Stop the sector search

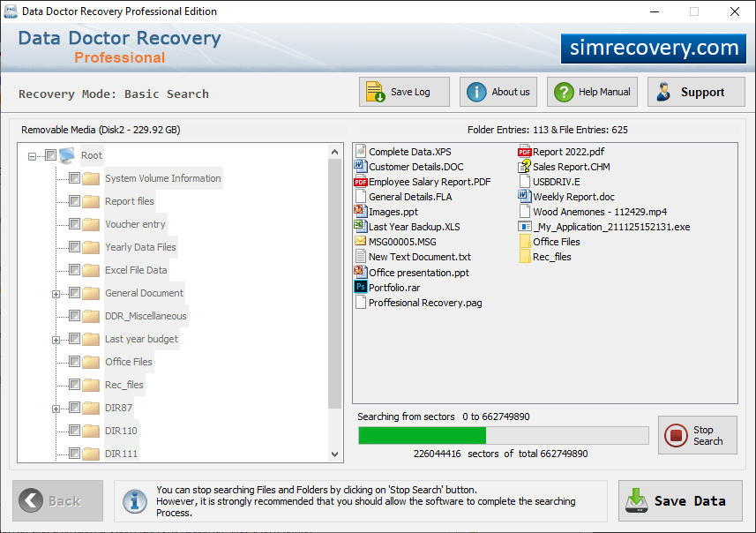[698, 435]
